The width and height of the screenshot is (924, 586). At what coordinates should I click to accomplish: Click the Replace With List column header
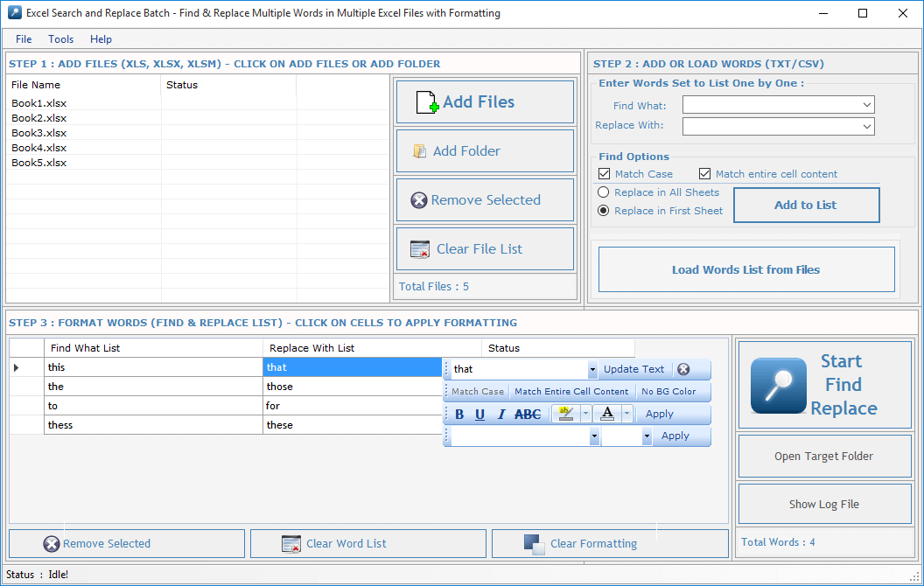(372, 348)
